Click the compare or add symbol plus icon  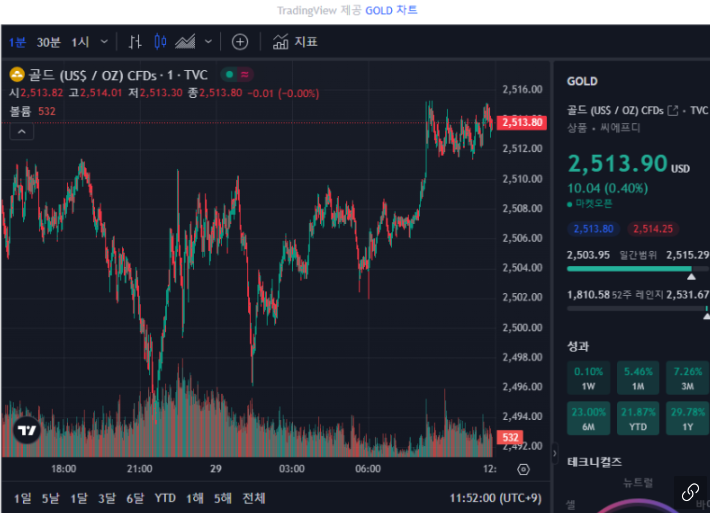(x=240, y=42)
